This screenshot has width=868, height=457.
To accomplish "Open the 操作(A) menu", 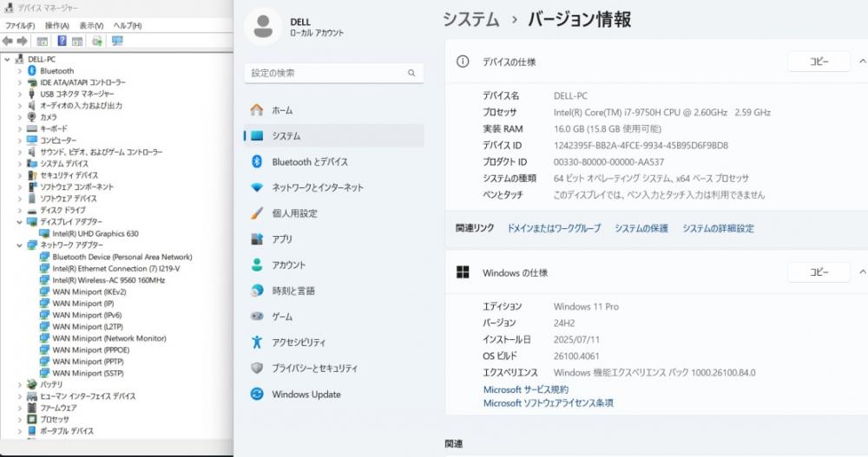I will tap(57, 25).
